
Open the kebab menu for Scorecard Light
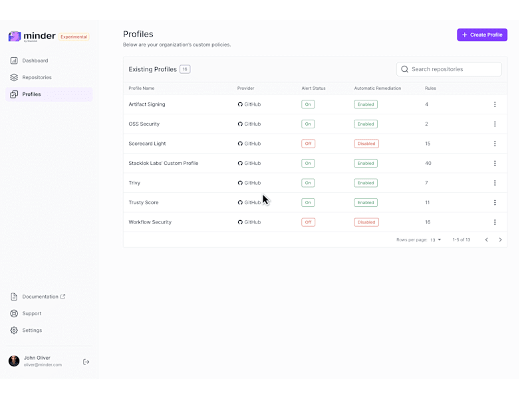click(x=495, y=144)
